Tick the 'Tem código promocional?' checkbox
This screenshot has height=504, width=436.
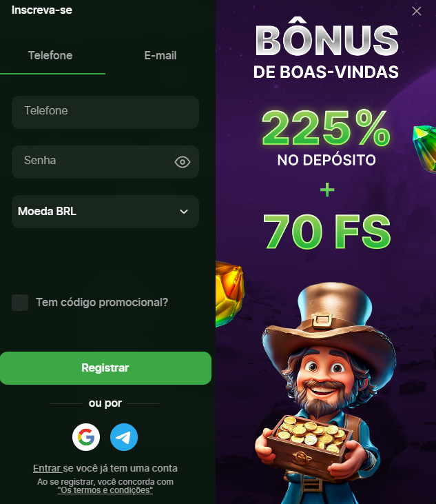[x=20, y=303]
